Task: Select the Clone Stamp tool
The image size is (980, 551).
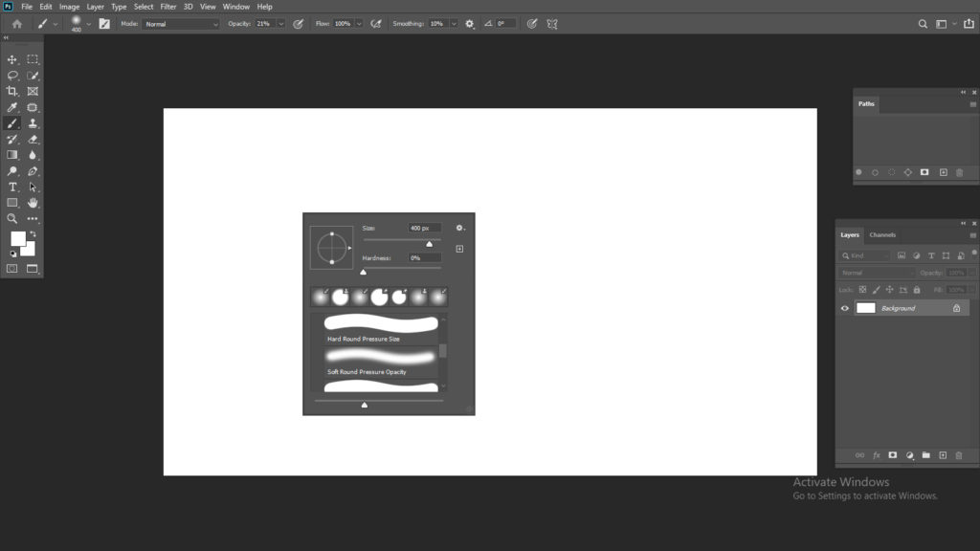Action: click(x=33, y=123)
